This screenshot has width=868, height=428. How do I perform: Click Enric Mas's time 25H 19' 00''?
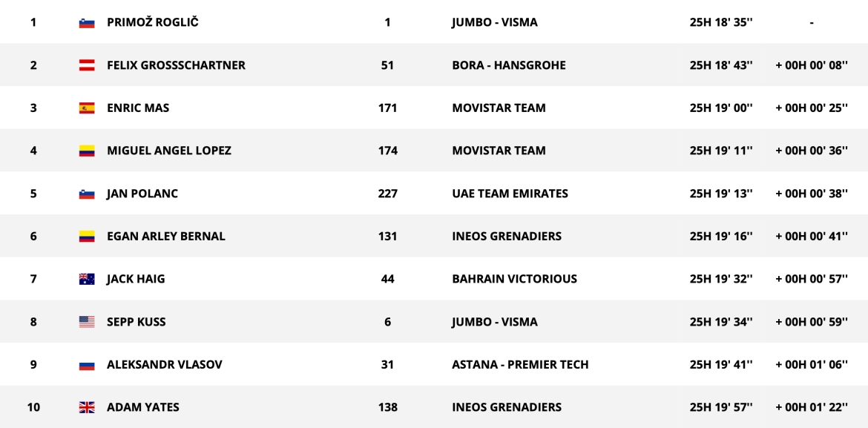coord(721,108)
